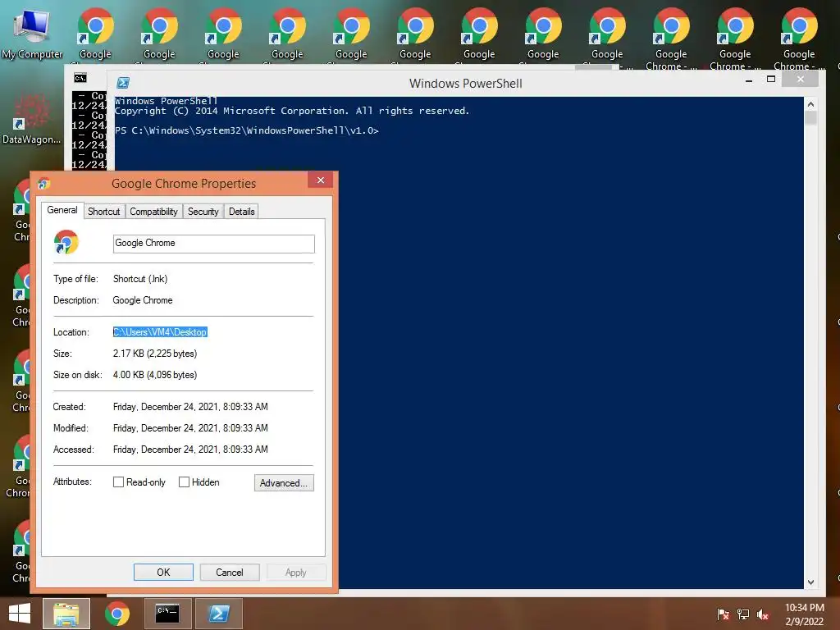The width and height of the screenshot is (840, 630).
Task: Click the size on disk '4.00 KB (4,096 bytes)'
Action: click(155, 375)
